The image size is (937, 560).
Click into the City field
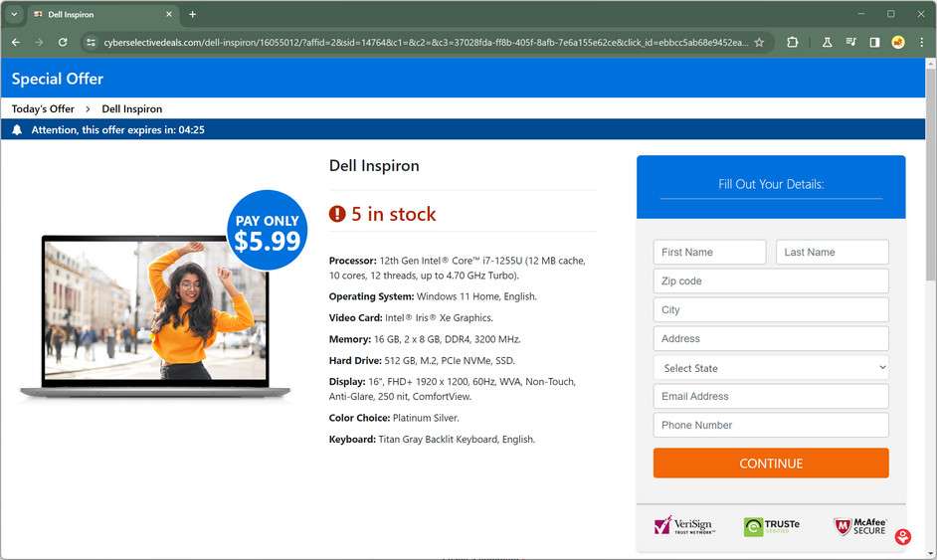click(x=771, y=309)
